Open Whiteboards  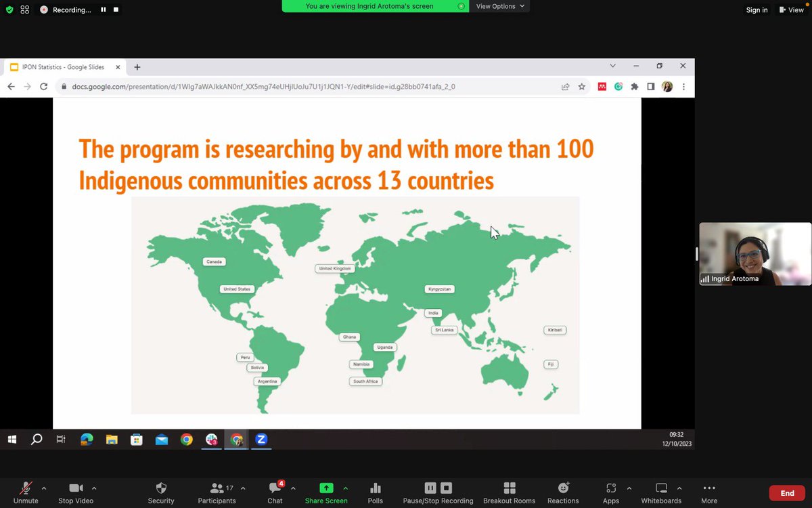(x=661, y=493)
